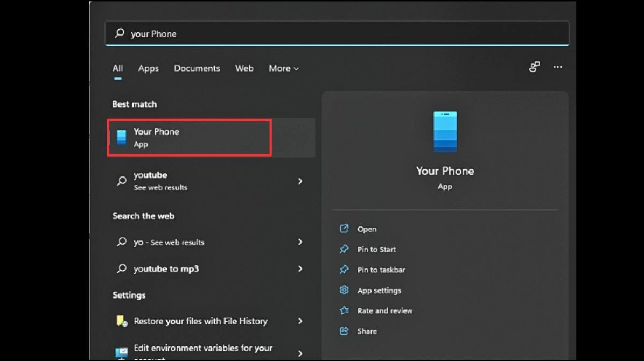Screen dimensions: 644x361
Task: Click the account options icon near top right
Action: [534, 67]
